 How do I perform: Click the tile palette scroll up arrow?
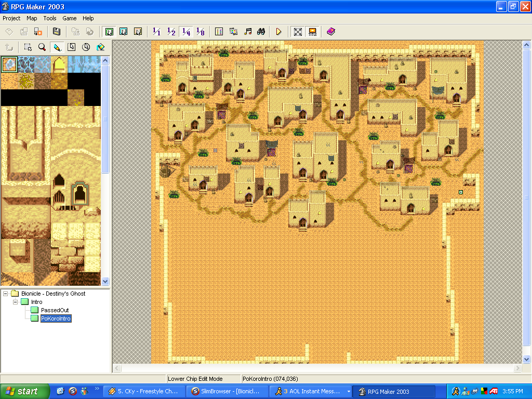tap(105, 61)
